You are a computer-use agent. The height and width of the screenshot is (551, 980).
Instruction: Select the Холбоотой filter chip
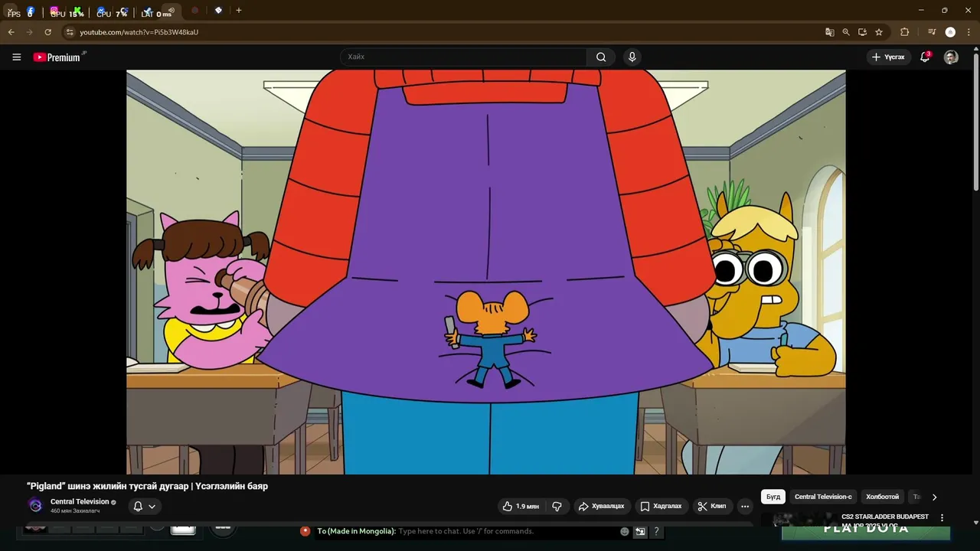[882, 497]
